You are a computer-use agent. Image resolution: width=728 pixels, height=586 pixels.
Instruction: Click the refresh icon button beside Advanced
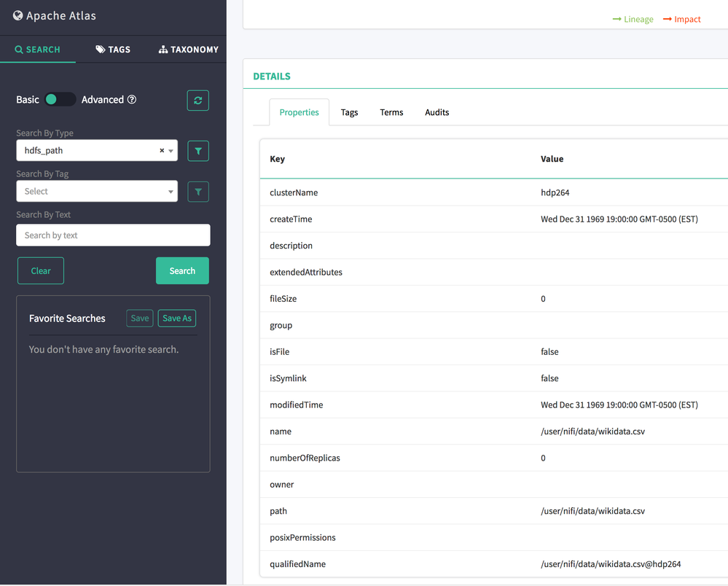point(197,101)
